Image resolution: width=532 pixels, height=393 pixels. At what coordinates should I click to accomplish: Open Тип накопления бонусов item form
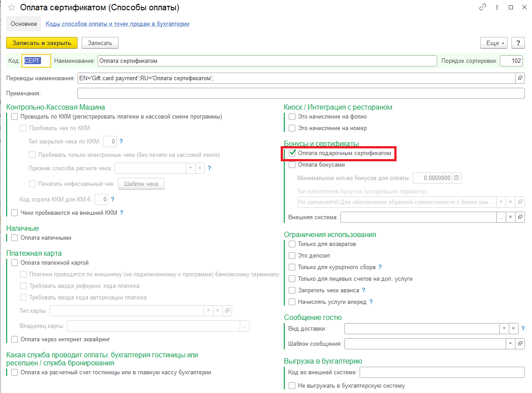[x=520, y=202]
